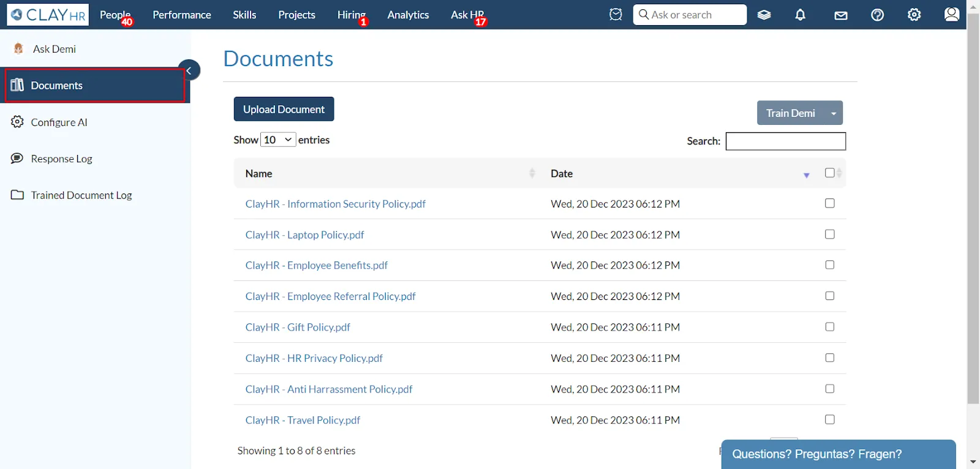980x469 pixels.
Task: Open the notifications bell icon
Action: pyautogui.click(x=800, y=15)
